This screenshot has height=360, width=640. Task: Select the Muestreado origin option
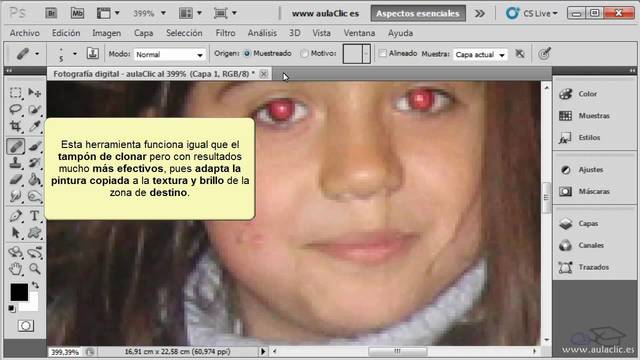click(x=268, y=53)
